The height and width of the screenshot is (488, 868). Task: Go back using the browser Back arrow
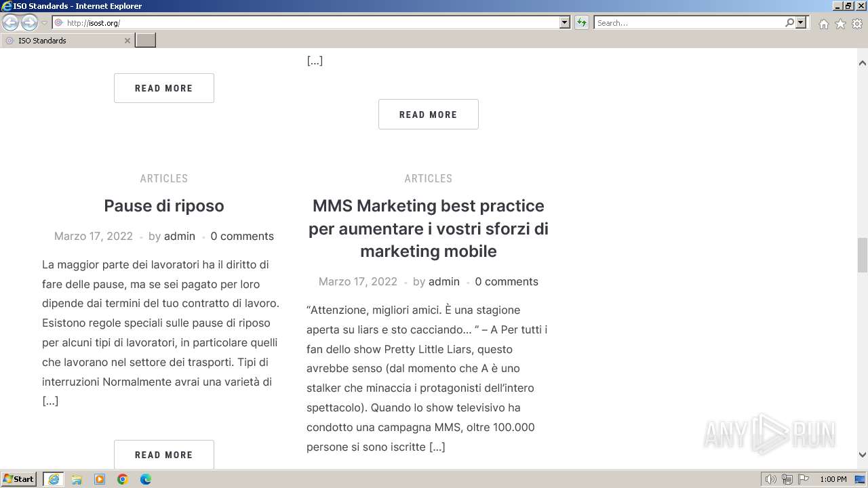click(x=10, y=23)
